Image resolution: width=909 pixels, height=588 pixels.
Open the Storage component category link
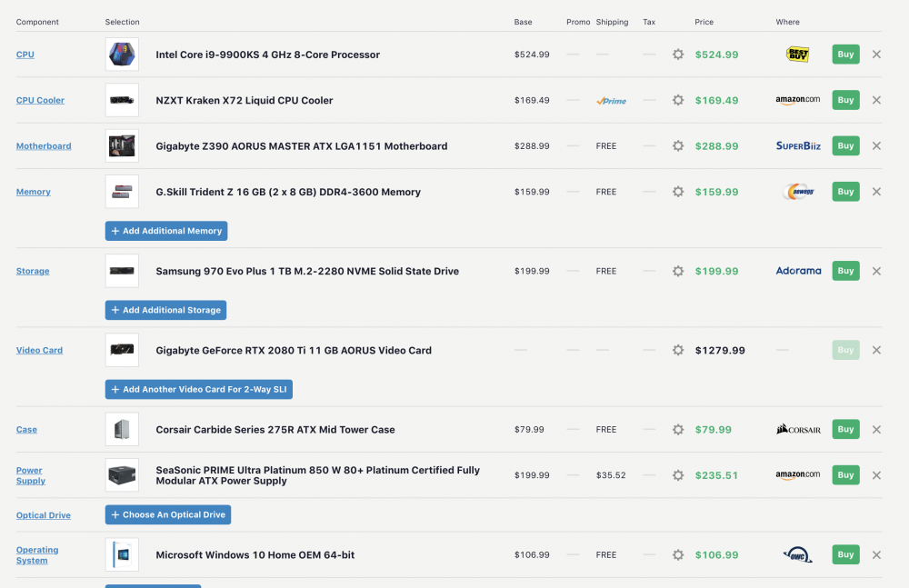(33, 271)
